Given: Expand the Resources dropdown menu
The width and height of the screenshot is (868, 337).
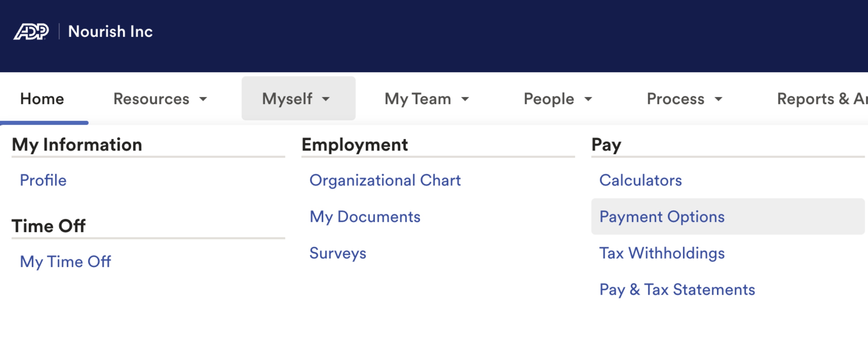Looking at the screenshot, I should click(160, 99).
